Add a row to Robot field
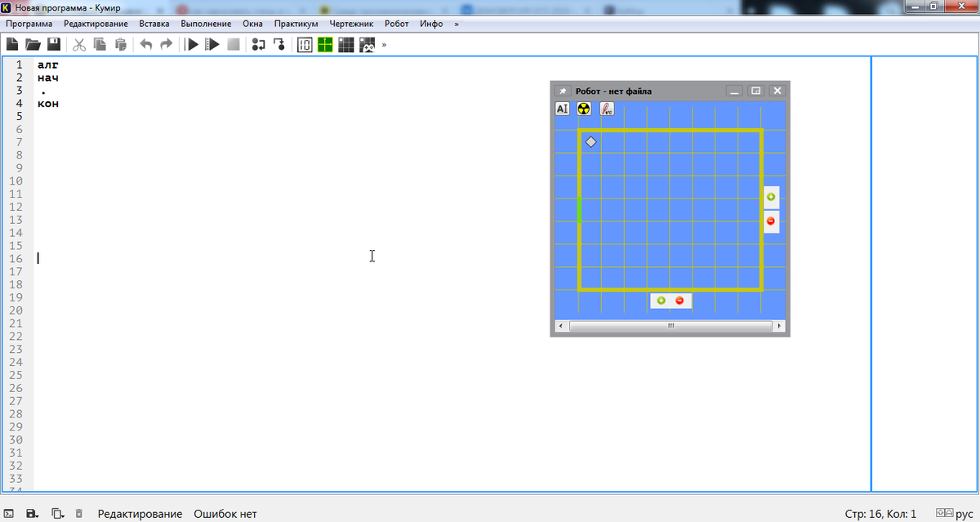Image resolution: width=980 pixels, height=522 pixels. tap(661, 301)
